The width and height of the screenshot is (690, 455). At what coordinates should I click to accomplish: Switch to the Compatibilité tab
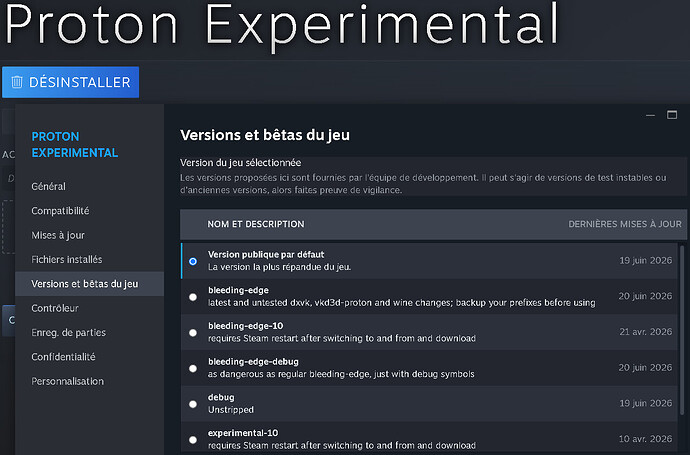pyautogui.click(x=60, y=211)
